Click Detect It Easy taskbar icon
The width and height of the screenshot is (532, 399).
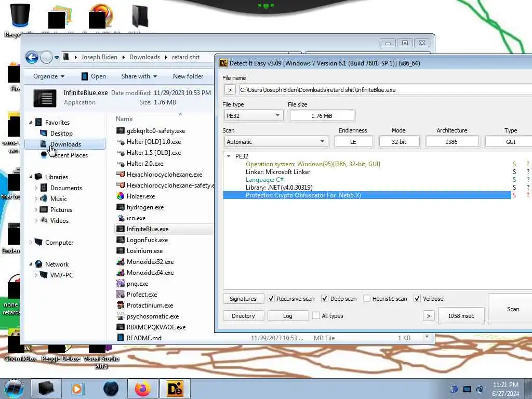pyautogui.click(x=175, y=389)
